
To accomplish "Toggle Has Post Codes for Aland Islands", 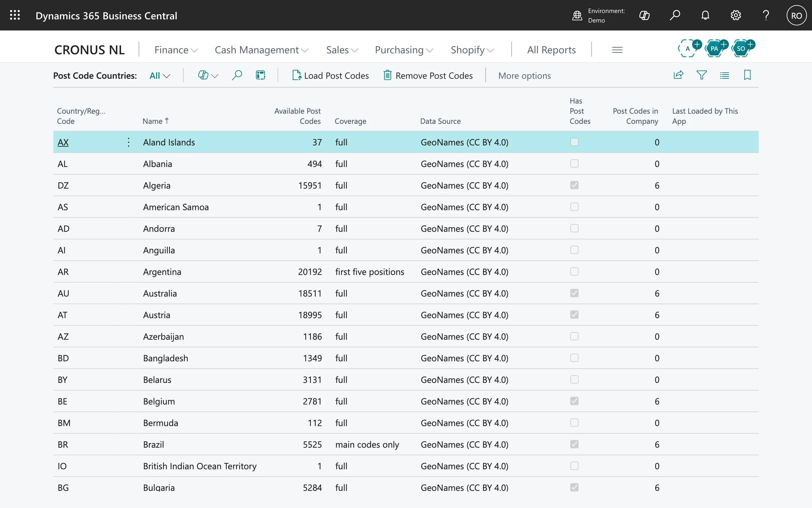I will [574, 142].
